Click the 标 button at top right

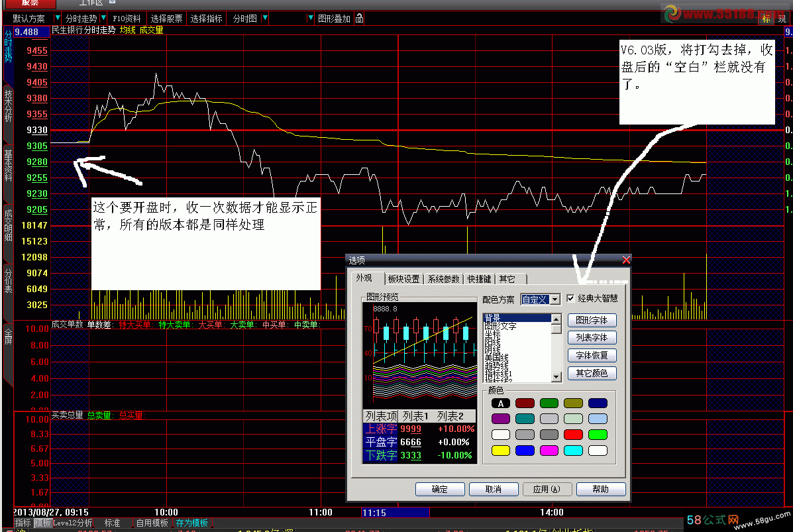point(767,19)
